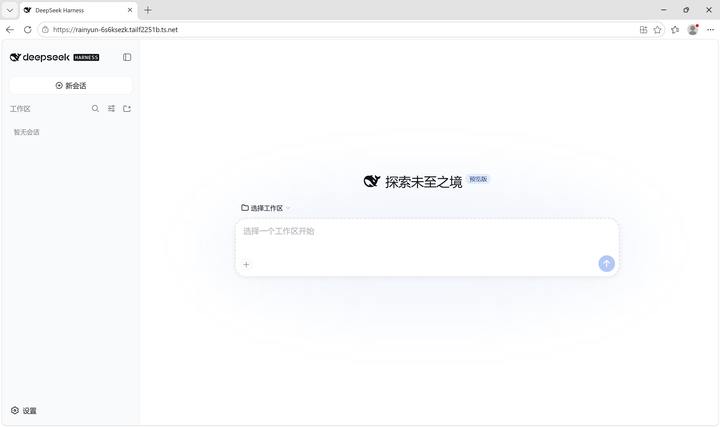Viewport: 720px width, 427px height.
Task: Close the DeepSeek Harness tab
Action: pyautogui.click(x=130, y=10)
